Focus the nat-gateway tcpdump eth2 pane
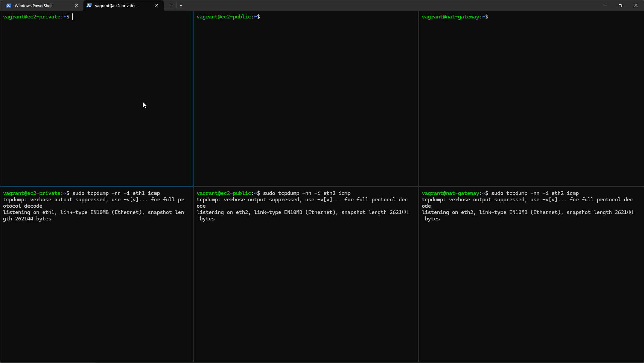 tap(531, 285)
